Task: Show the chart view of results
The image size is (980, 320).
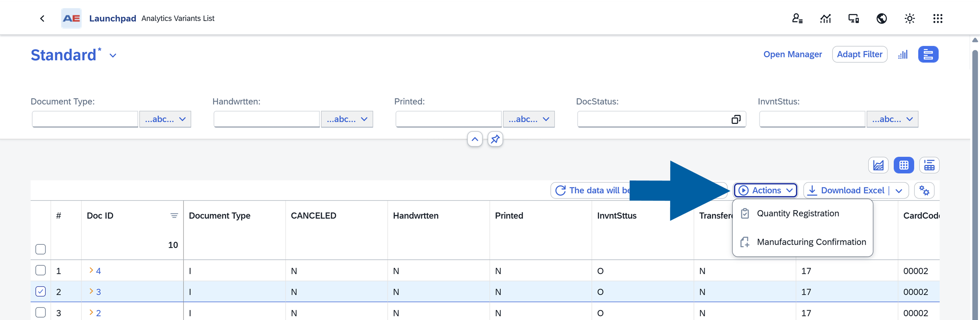Action: coord(878,165)
